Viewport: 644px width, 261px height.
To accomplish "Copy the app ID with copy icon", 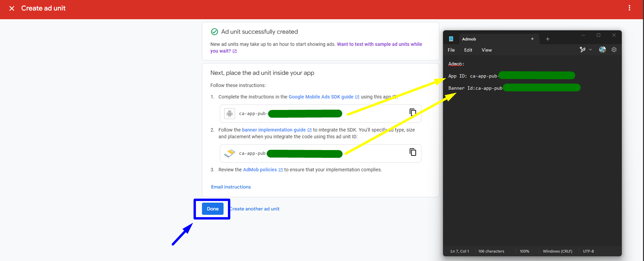I will [413, 112].
